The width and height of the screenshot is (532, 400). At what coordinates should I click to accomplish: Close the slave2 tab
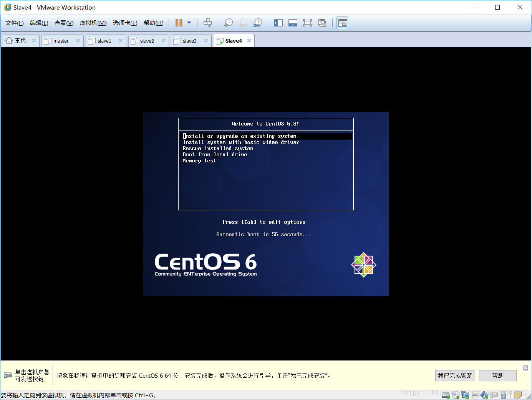[164, 41]
